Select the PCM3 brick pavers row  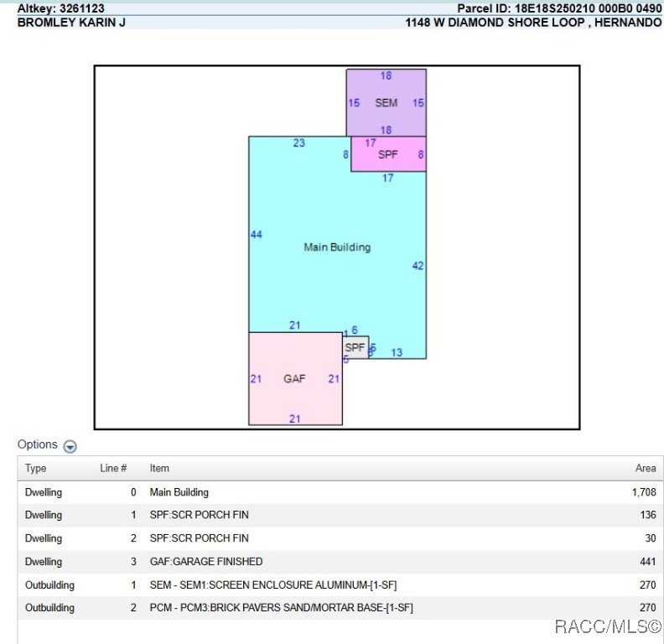[340, 608]
